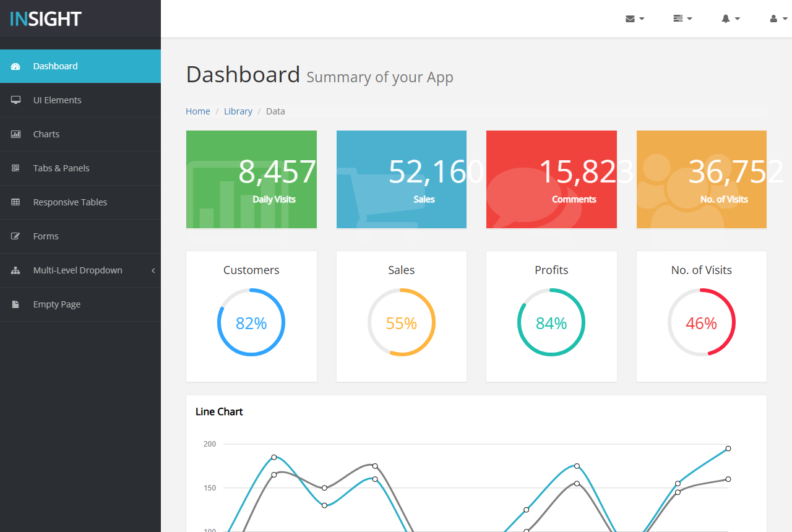Expand the Multi-Level Dropdown arrow
This screenshot has height=532, width=792.
(153, 270)
